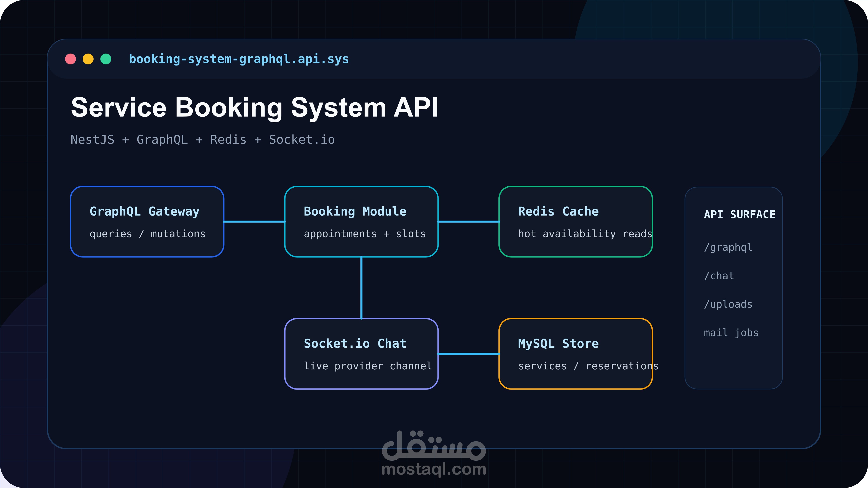Click the queries / mutations caption
Viewport: 868px width, 488px height.
coord(148,234)
